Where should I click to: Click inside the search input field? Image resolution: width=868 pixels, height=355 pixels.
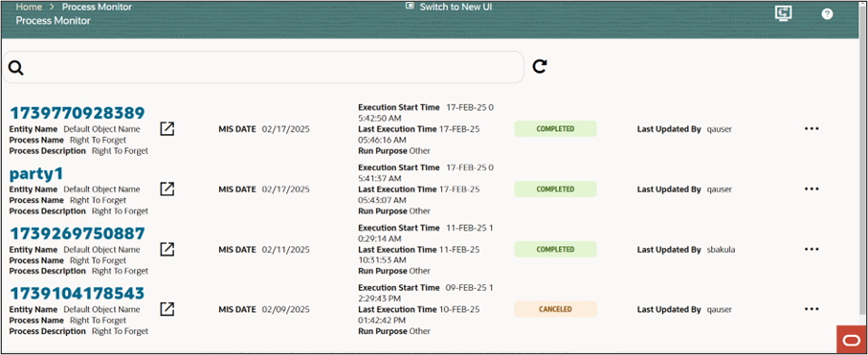(263, 68)
